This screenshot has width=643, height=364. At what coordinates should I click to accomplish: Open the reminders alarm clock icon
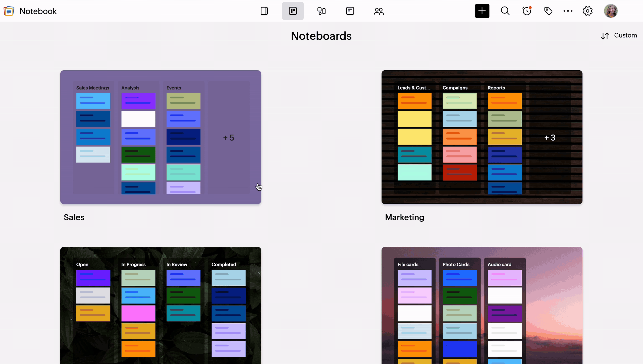pyautogui.click(x=527, y=11)
